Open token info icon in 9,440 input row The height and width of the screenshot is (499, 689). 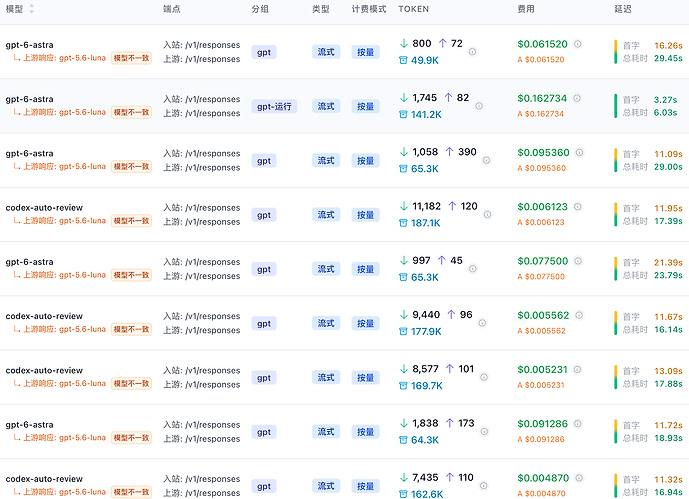click(482, 323)
